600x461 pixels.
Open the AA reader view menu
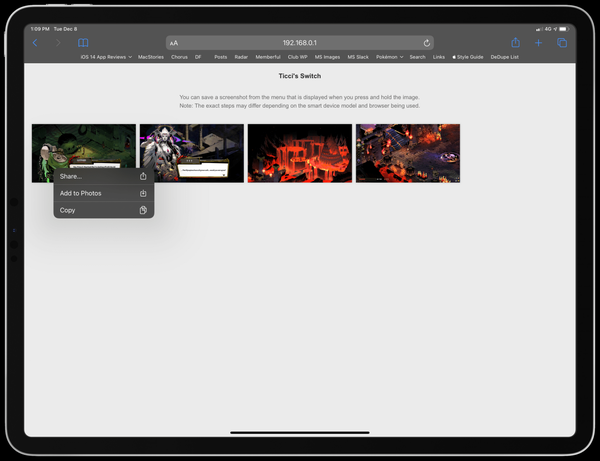coord(174,43)
